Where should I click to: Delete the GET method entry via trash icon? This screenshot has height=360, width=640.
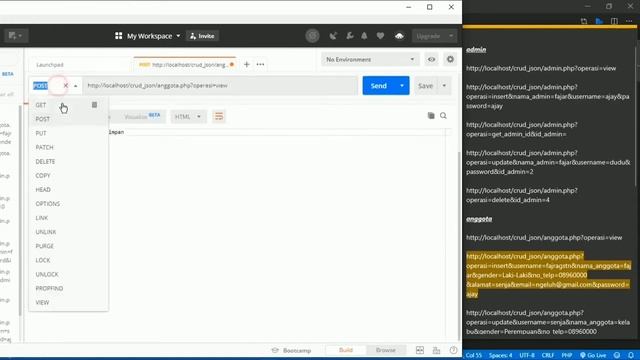(94, 105)
